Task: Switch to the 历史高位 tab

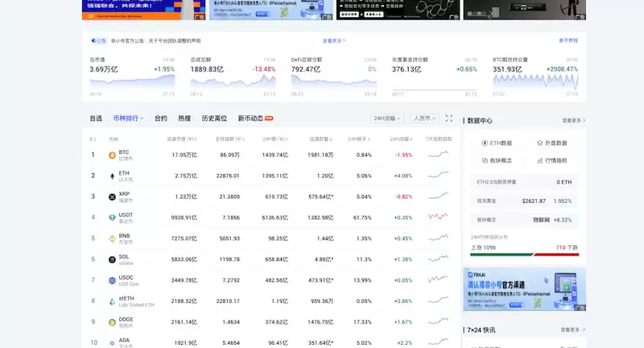Action: [213, 118]
